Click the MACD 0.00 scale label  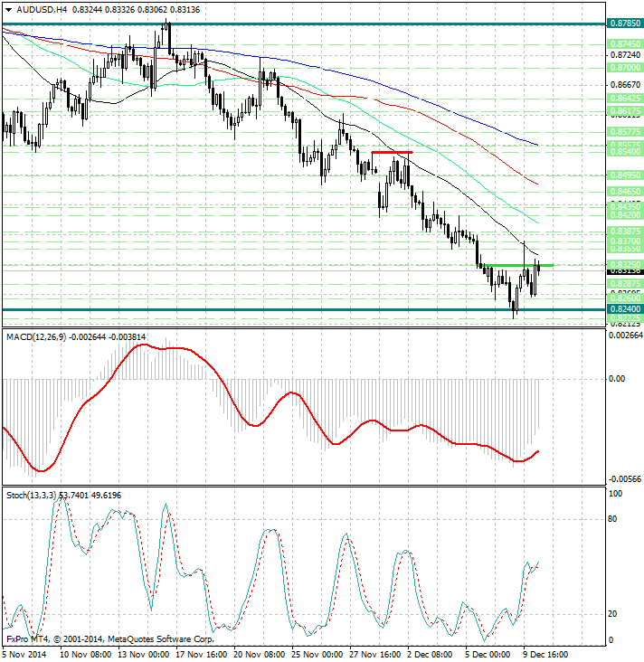click(618, 380)
